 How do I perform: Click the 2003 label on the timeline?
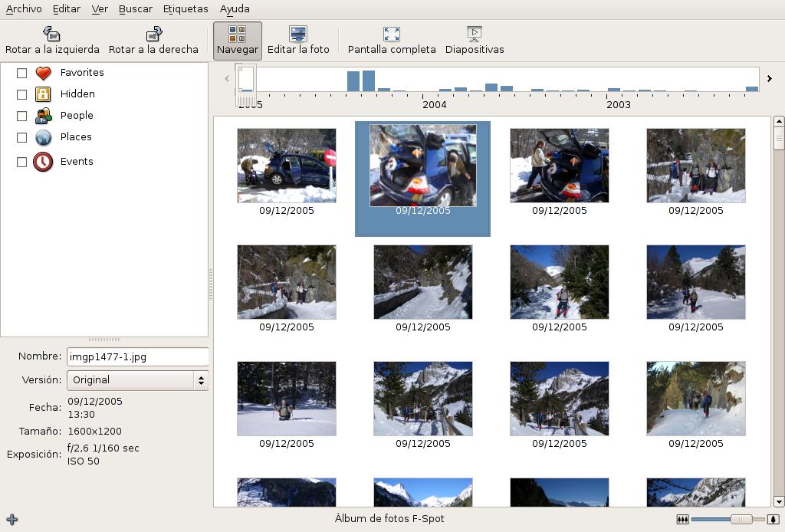coord(619,104)
